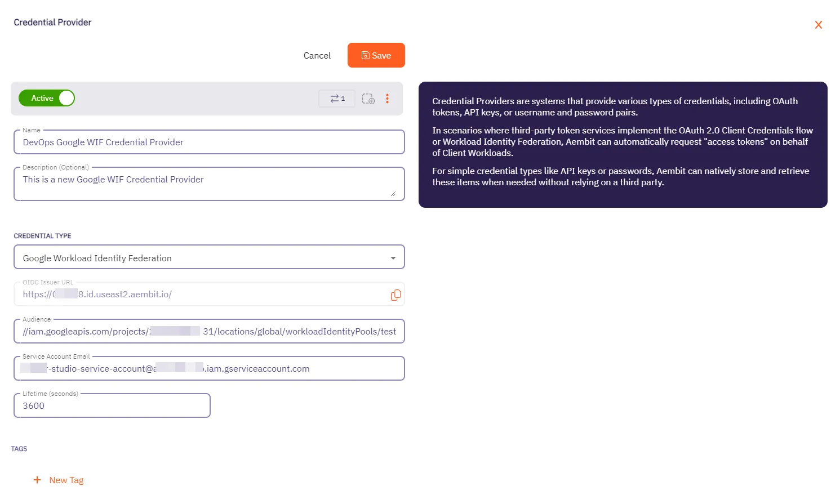Click the plus icon beside New Tag
The height and width of the screenshot is (504, 840).
coord(37,480)
